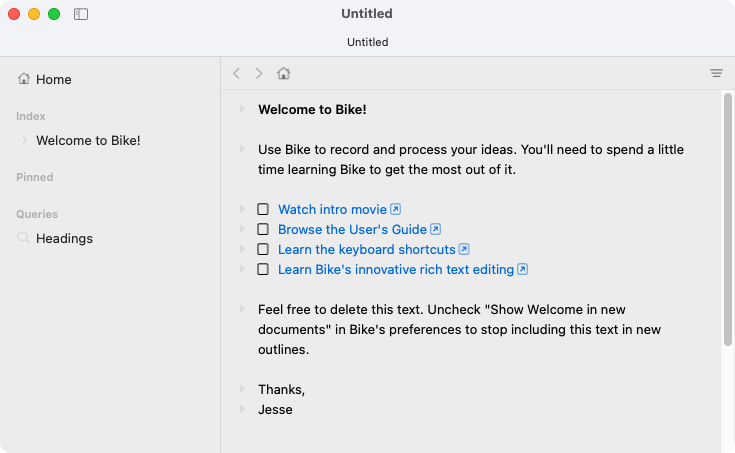Click the external link icon after Watch intro movie
Image resolution: width=735 pixels, height=453 pixels.
point(395,209)
